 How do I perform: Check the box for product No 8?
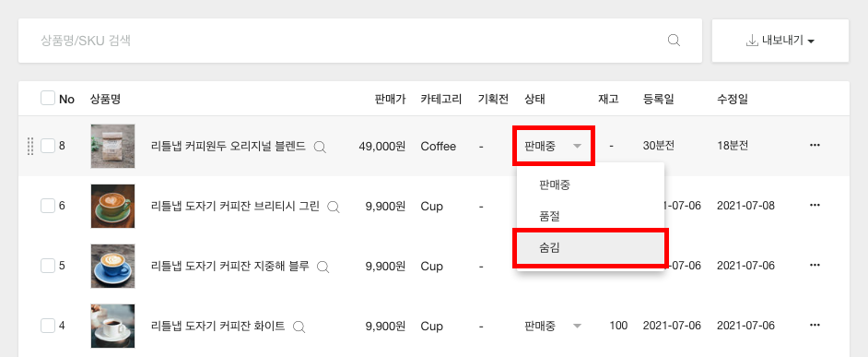pyautogui.click(x=48, y=146)
